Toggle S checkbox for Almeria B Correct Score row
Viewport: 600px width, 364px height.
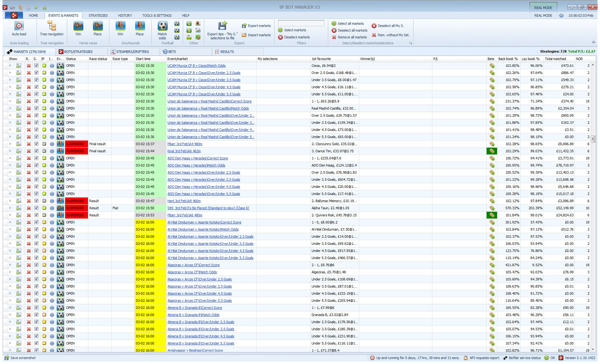(x=36, y=308)
